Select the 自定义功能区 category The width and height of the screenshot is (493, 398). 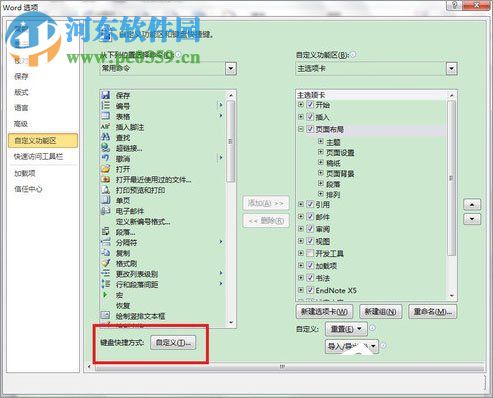tap(43, 140)
